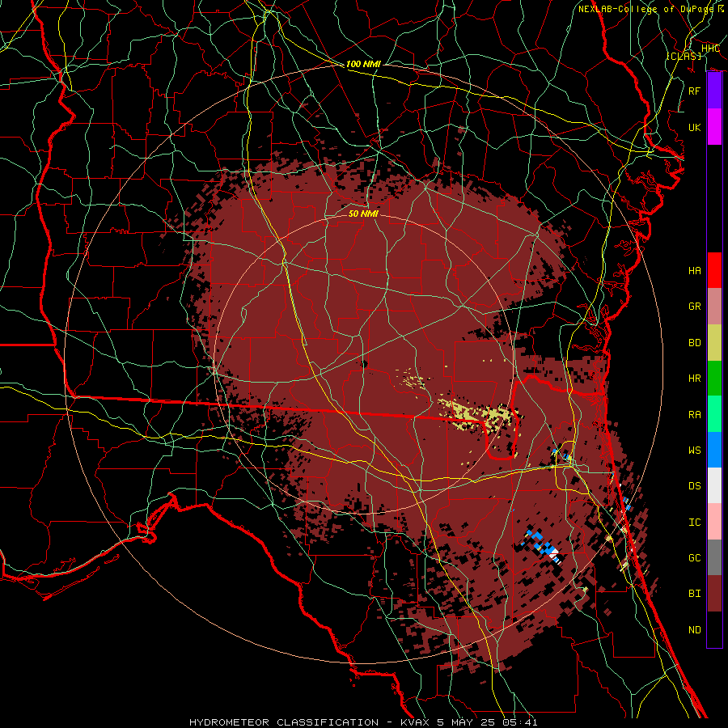This screenshot has height=728, width=728.
Task: Click the HHC product label
Action: [710, 49]
